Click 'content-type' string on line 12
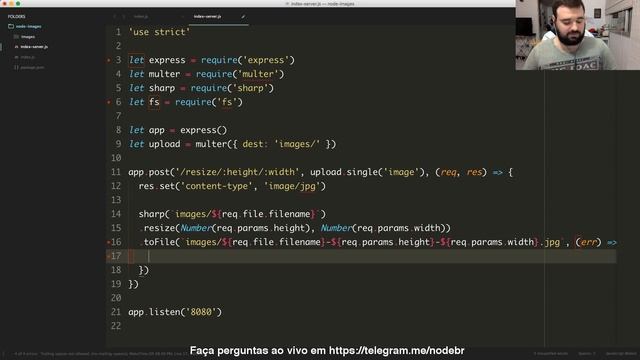The width and height of the screenshot is (640, 360). [x=216, y=186]
